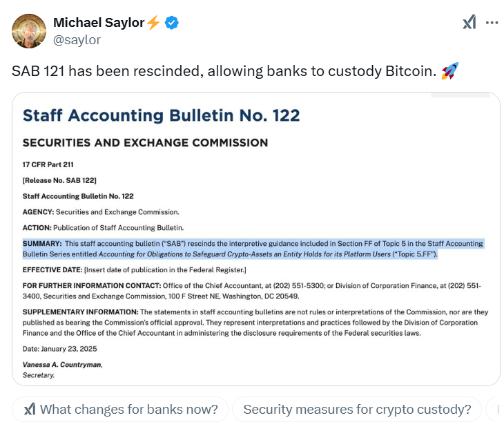Open the attached SAB 122 document image
Viewport: 504px width, 429px height.
(x=256, y=239)
